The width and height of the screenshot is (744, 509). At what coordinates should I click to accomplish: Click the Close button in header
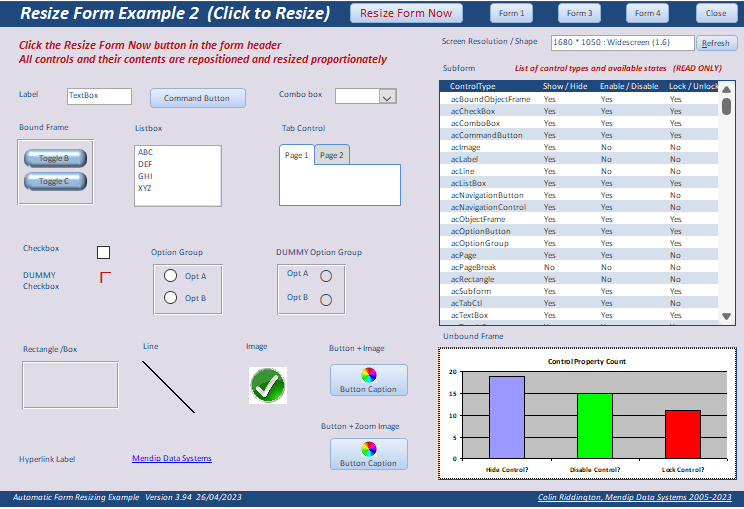point(716,13)
